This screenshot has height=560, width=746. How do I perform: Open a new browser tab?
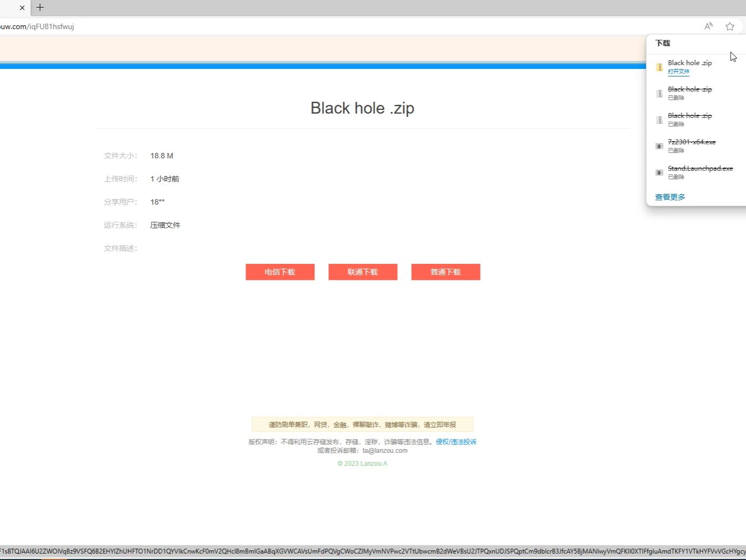click(x=40, y=8)
